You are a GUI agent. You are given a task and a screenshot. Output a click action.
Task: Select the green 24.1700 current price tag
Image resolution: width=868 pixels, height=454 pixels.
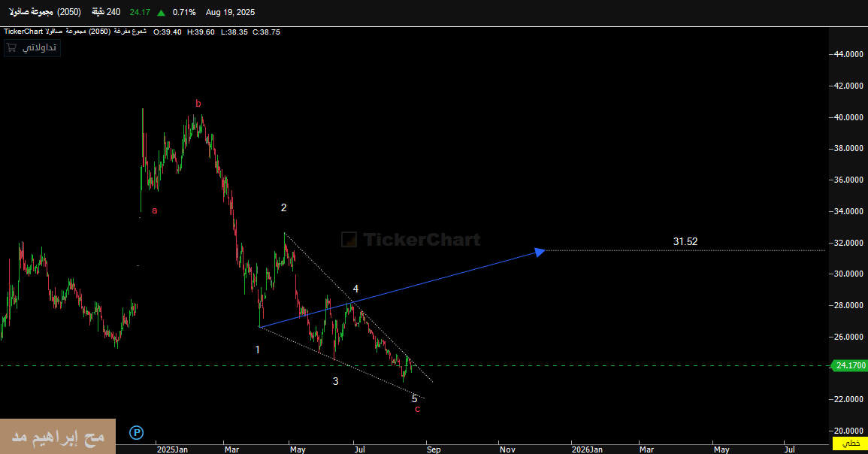click(x=850, y=365)
